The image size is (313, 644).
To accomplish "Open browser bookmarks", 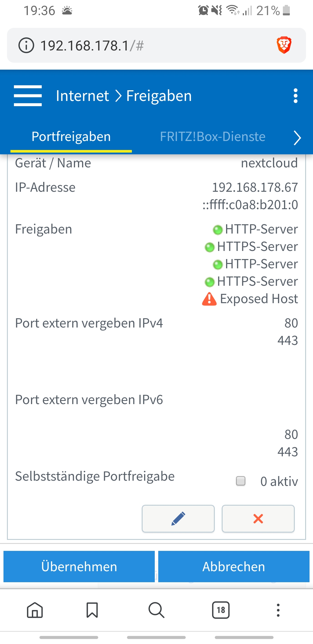I will pyautogui.click(x=92, y=610).
